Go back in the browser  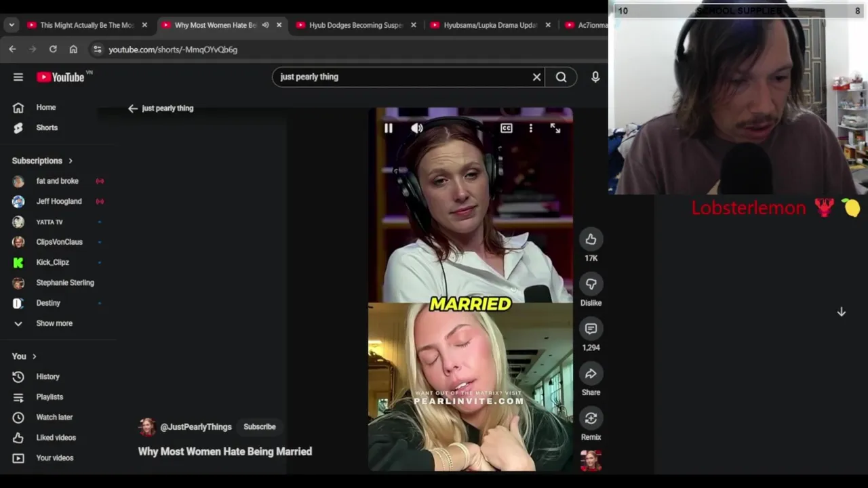click(12, 49)
